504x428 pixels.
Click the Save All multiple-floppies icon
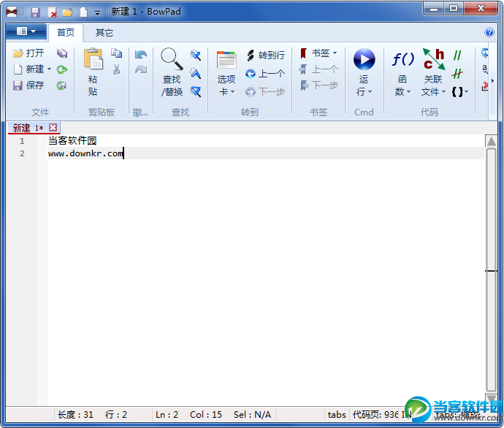62,53
